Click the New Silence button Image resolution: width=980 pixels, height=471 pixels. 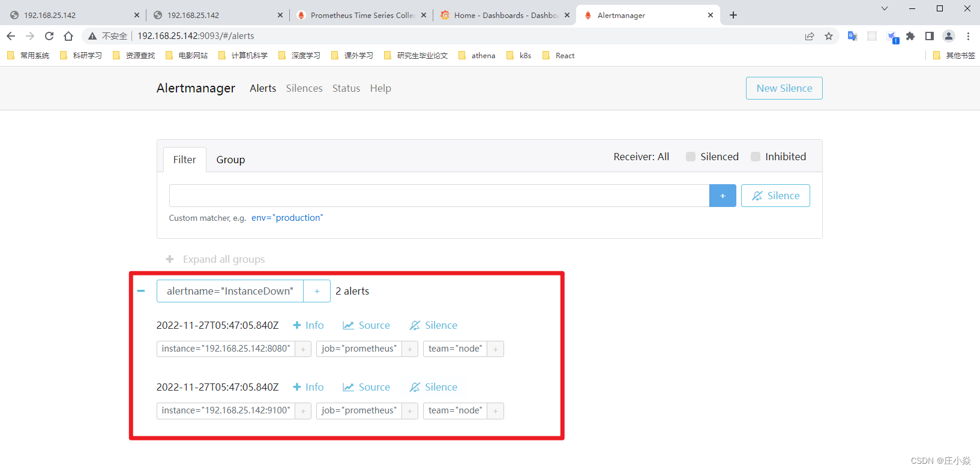pyautogui.click(x=784, y=88)
